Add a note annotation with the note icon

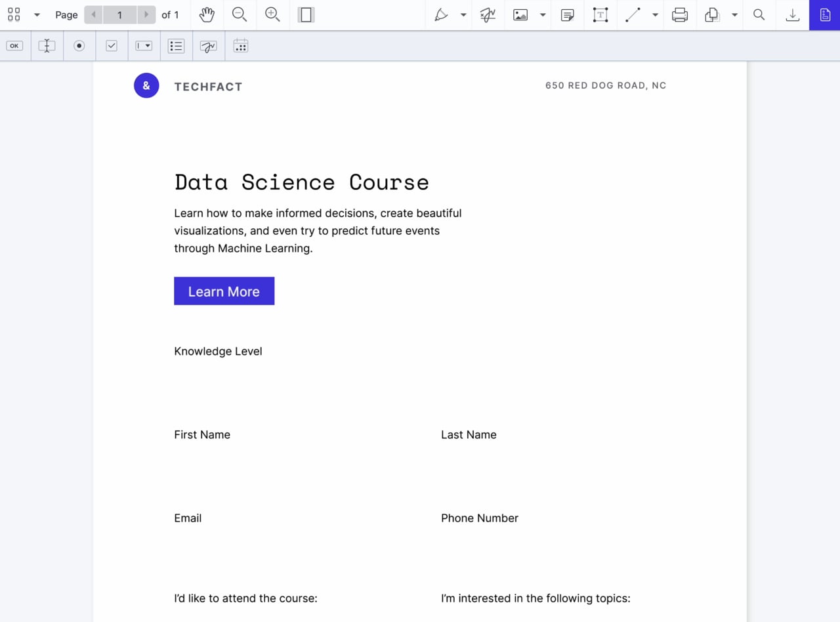(568, 14)
